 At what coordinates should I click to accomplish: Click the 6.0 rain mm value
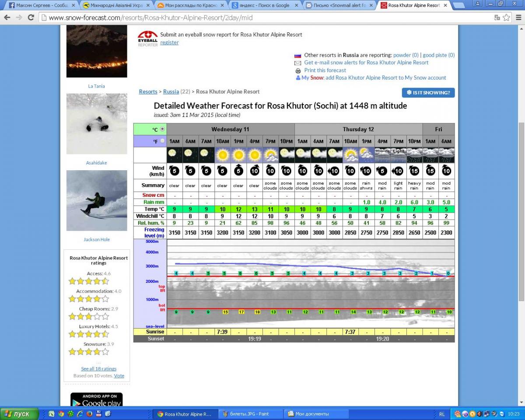(x=414, y=203)
